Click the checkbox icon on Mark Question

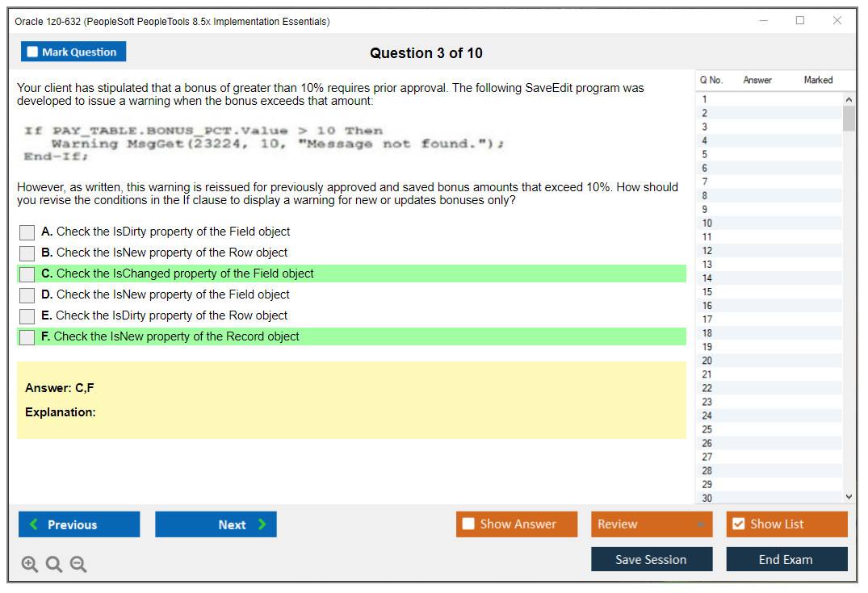(x=31, y=51)
